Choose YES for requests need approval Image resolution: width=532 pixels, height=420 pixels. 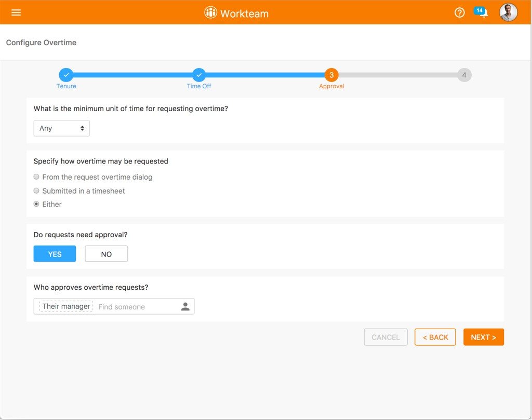(55, 254)
